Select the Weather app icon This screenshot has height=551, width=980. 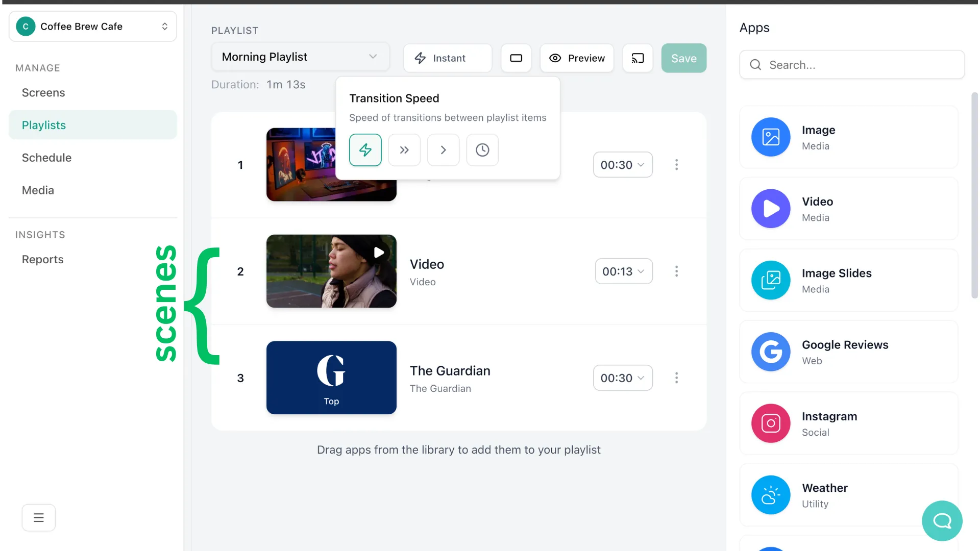(x=771, y=495)
